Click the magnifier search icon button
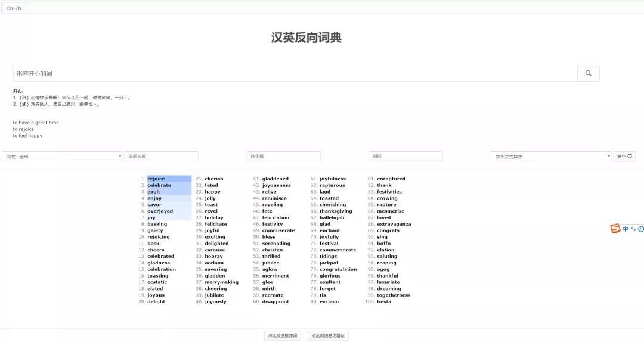The height and width of the screenshot is (346, 644). [x=588, y=73]
